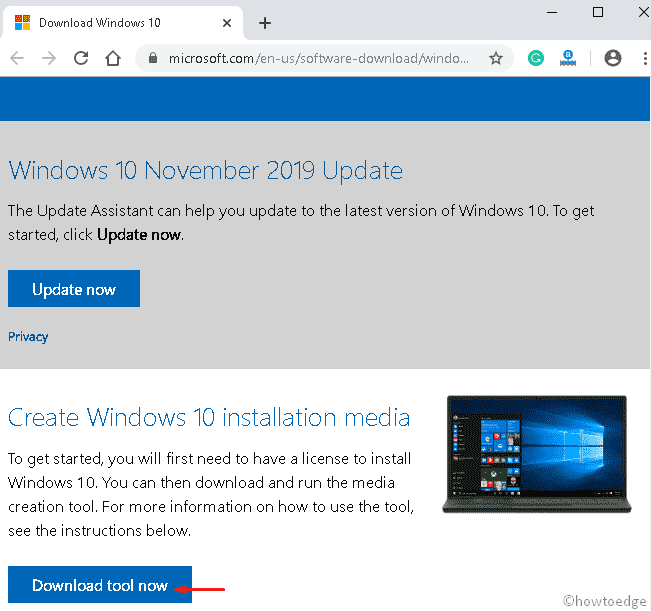
Task: Minimize the Chrome window
Action: click(552, 12)
